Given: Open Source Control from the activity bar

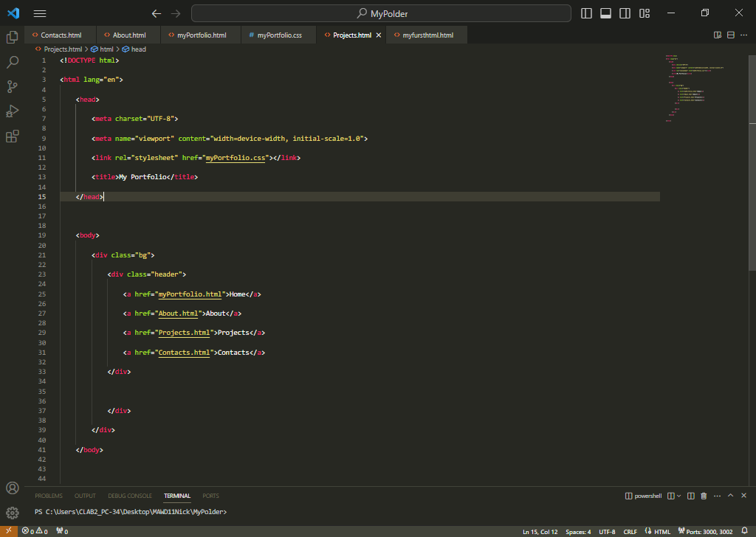Looking at the screenshot, I should (x=12, y=86).
